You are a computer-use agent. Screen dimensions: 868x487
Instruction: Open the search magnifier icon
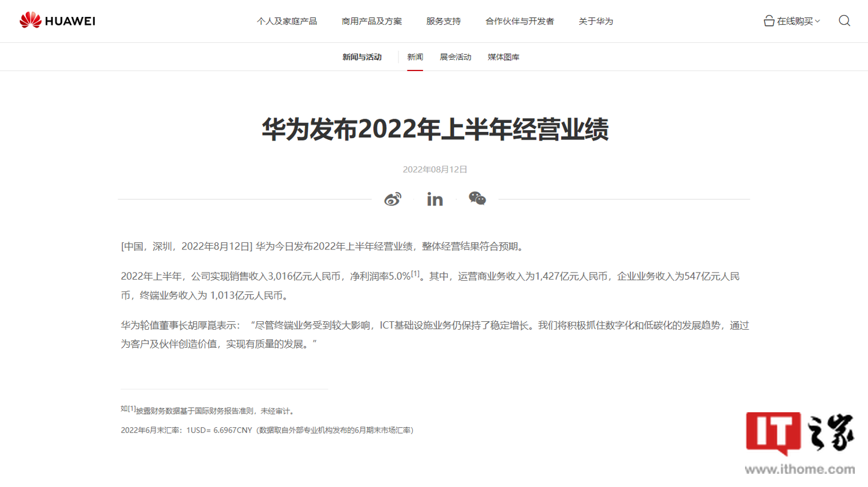pos(844,21)
